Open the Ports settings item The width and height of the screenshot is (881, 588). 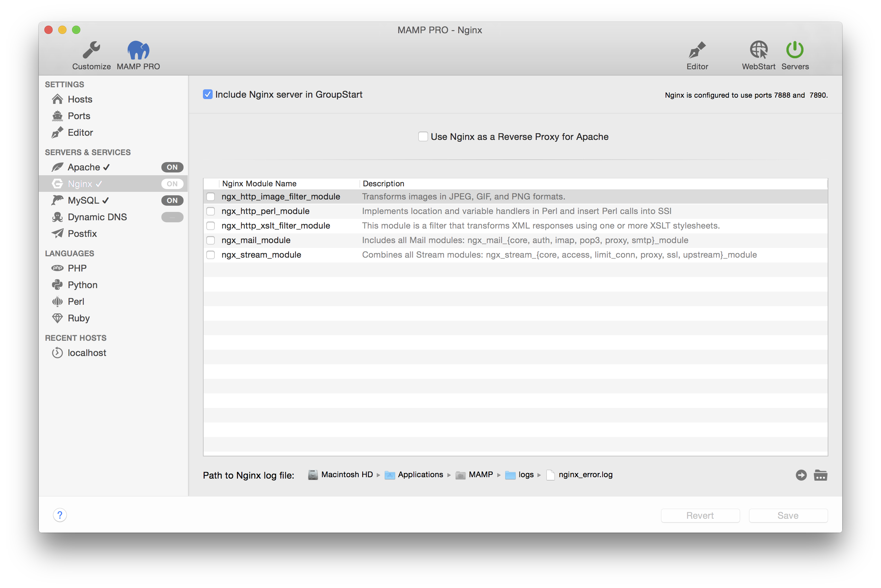[x=79, y=116]
